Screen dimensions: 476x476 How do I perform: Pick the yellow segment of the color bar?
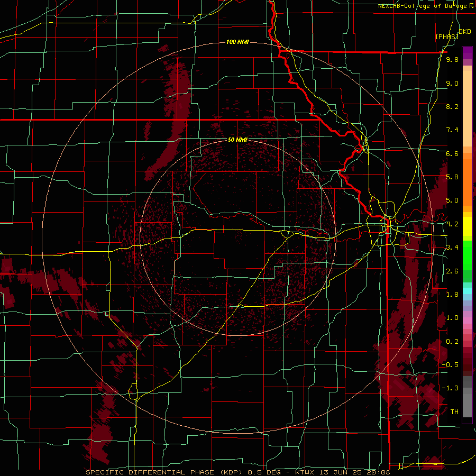[x=467, y=226]
